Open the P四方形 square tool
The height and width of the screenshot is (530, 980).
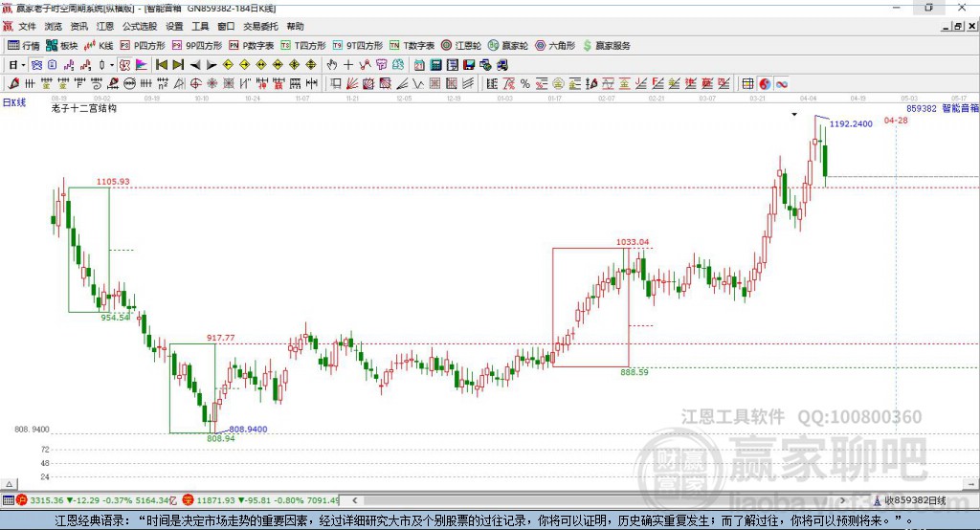143,46
